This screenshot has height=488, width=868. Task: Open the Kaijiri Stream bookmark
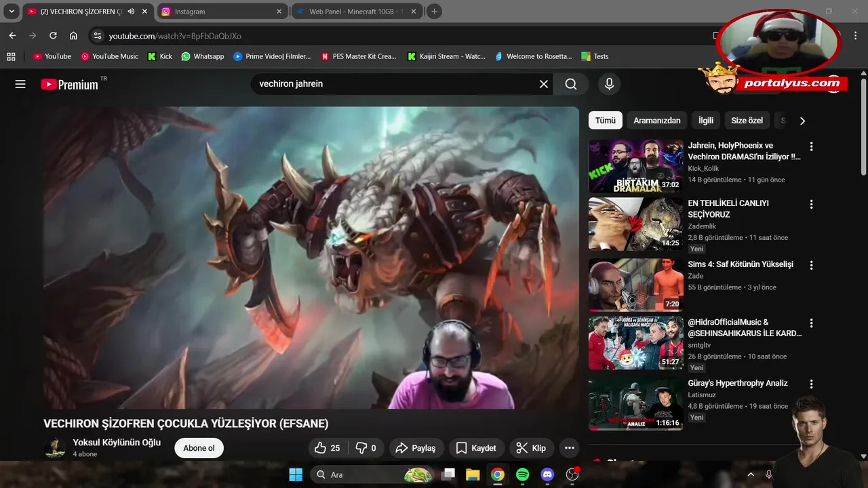tap(446, 56)
